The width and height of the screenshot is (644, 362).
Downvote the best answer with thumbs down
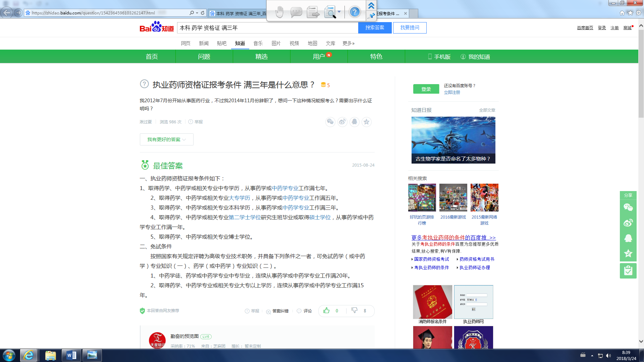click(355, 310)
